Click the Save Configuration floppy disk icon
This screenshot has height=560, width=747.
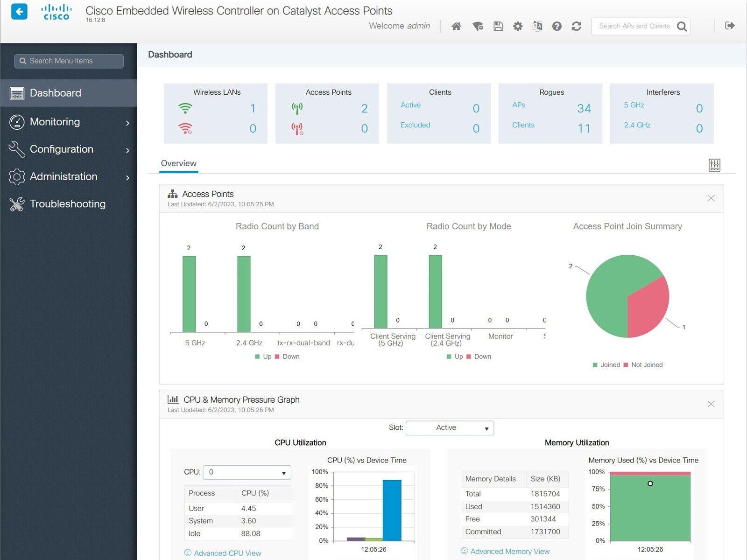(x=498, y=26)
